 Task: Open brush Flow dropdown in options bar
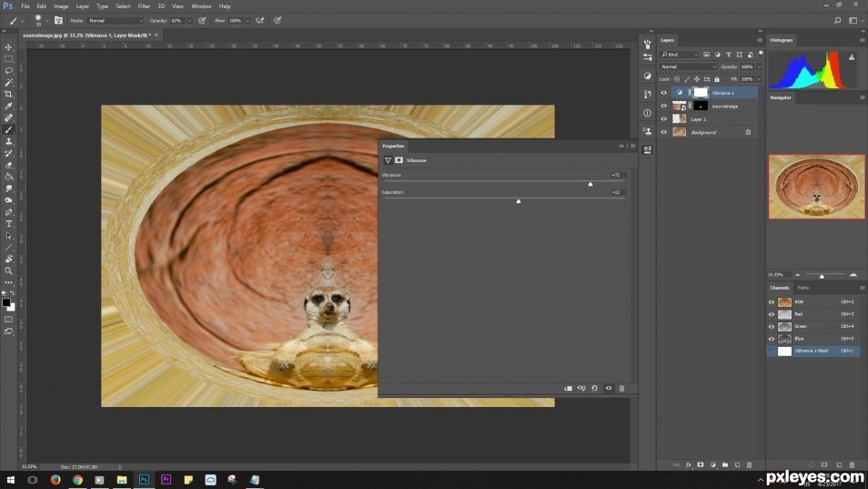(x=247, y=21)
